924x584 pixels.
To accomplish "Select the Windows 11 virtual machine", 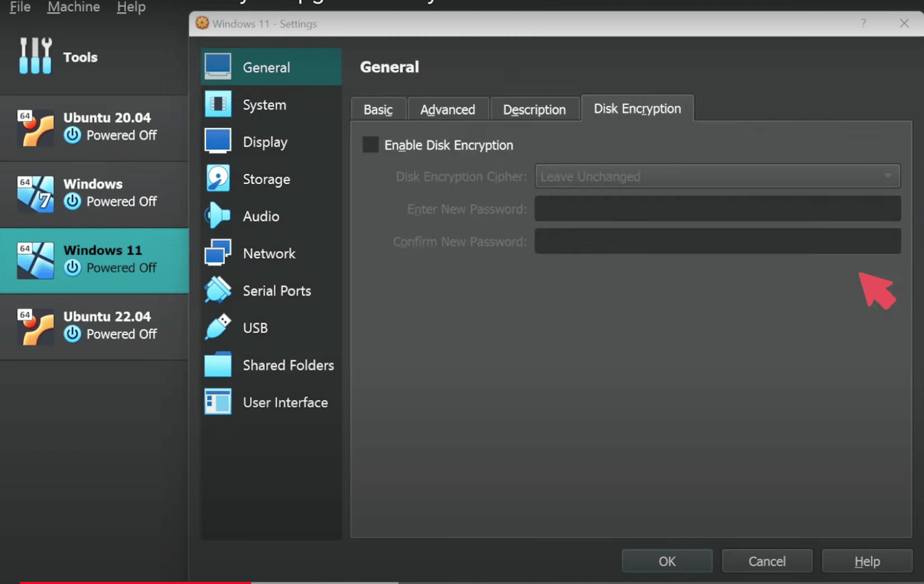I will coord(94,258).
